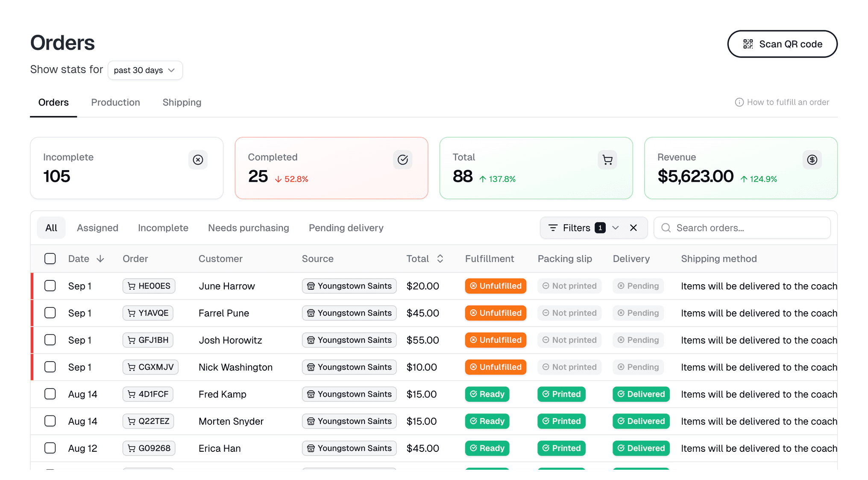
Task: Select the Fred Kamp order checkbox
Action: [50, 394]
